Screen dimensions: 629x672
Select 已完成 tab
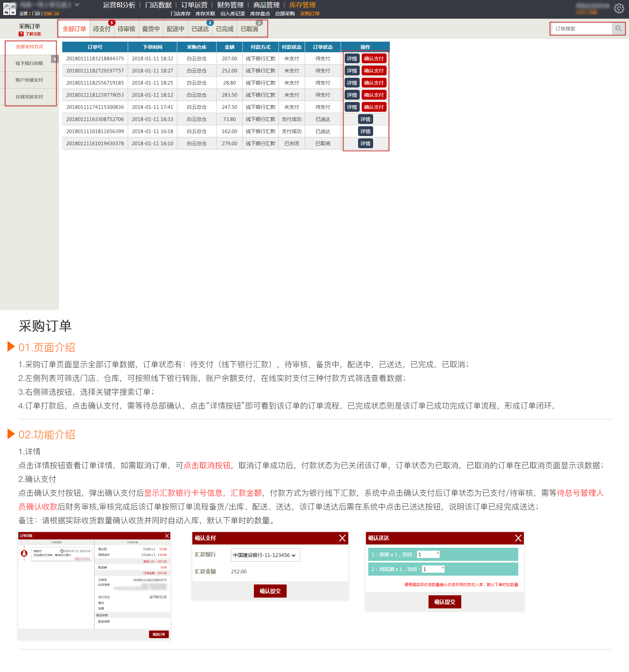click(x=225, y=29)
